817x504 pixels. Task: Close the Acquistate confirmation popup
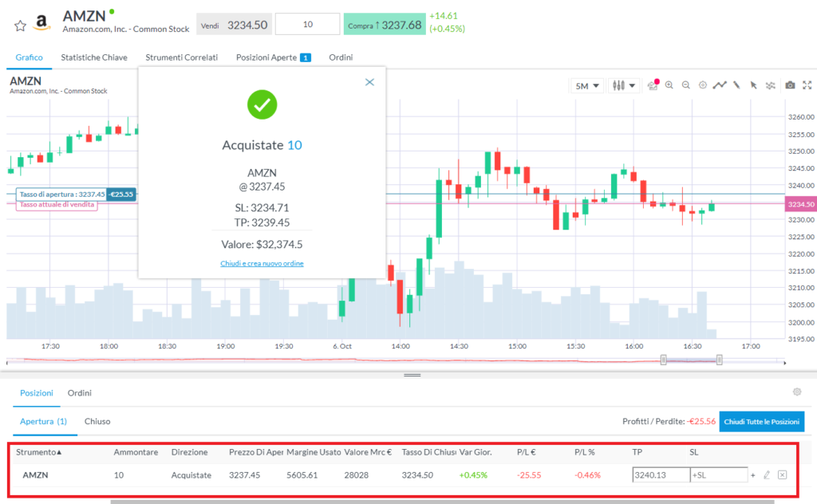[369, 82]
